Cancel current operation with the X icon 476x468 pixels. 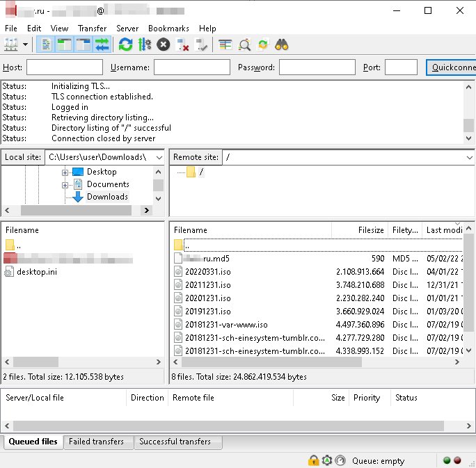164,45
